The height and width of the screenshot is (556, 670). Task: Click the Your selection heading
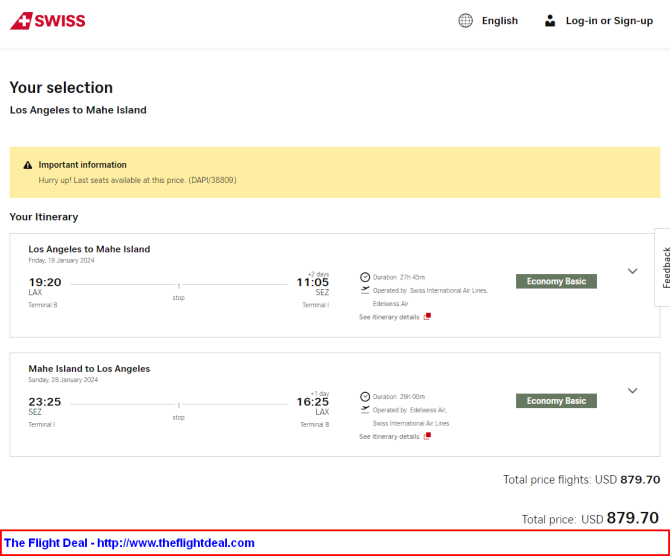pyautogui.click(x=61, y=88)
